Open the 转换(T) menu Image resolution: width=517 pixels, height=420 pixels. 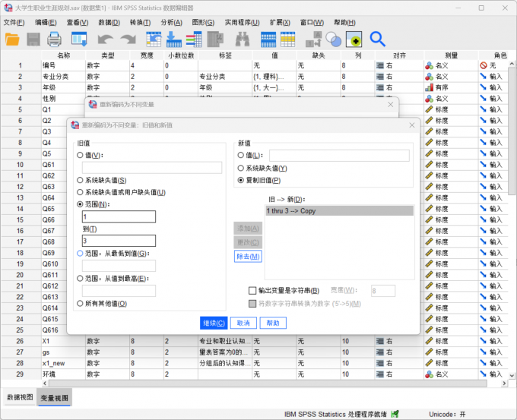click(140, 22)
